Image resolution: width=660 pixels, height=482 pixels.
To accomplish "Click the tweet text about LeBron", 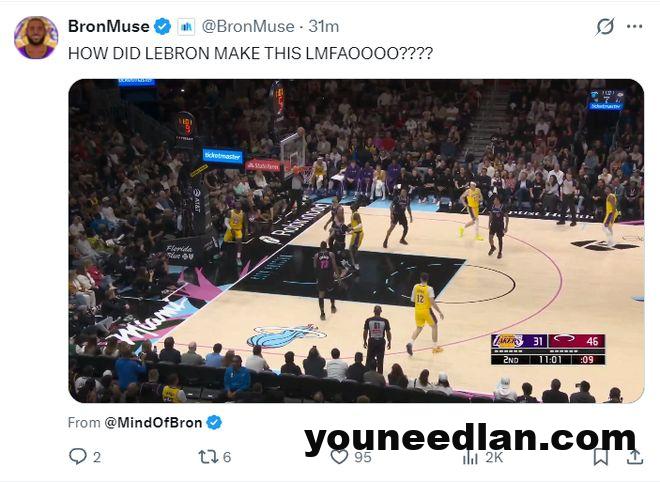I will point(250,53).
